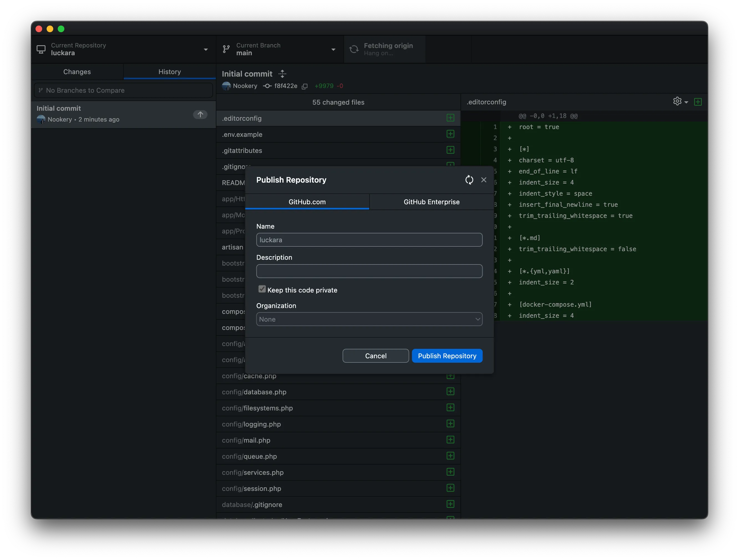The height and width of the screenshot is (560, 739).
Task: Click Fetching origin refresh icon
Action: click(x=354, y=49)
